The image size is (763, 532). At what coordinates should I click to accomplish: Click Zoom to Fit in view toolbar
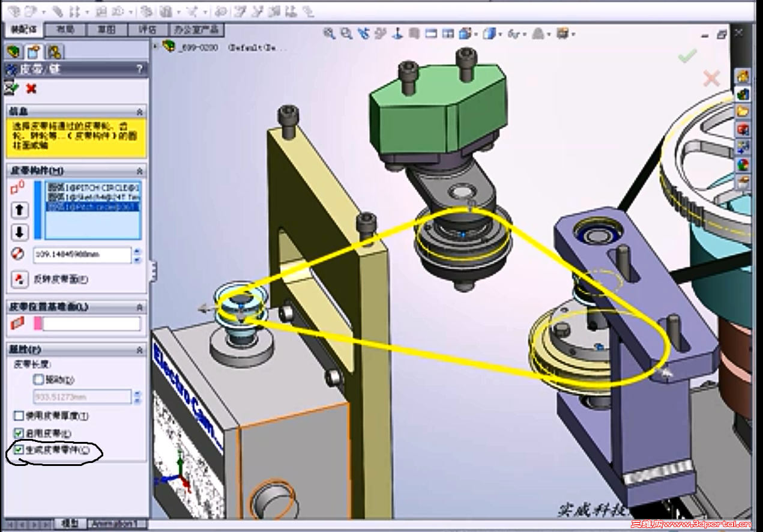pos(329,34)
